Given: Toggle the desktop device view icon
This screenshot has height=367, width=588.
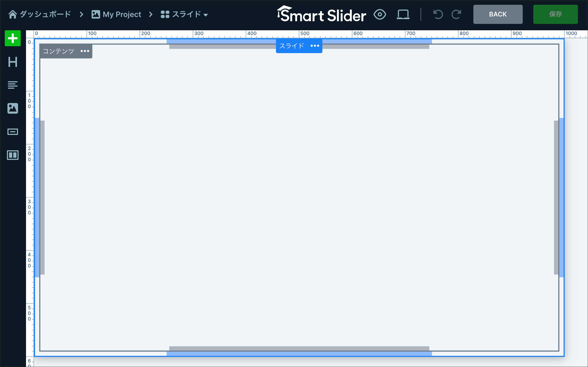Looking at the screenshot, I should coord(403,14).
